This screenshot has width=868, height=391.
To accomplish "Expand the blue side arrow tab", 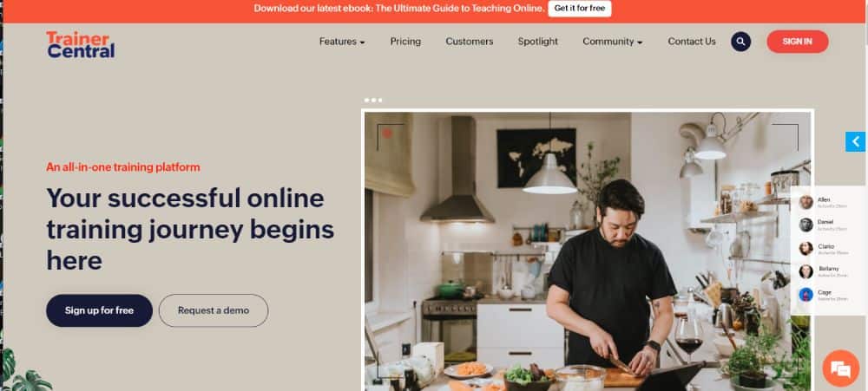I will point(855,141).
